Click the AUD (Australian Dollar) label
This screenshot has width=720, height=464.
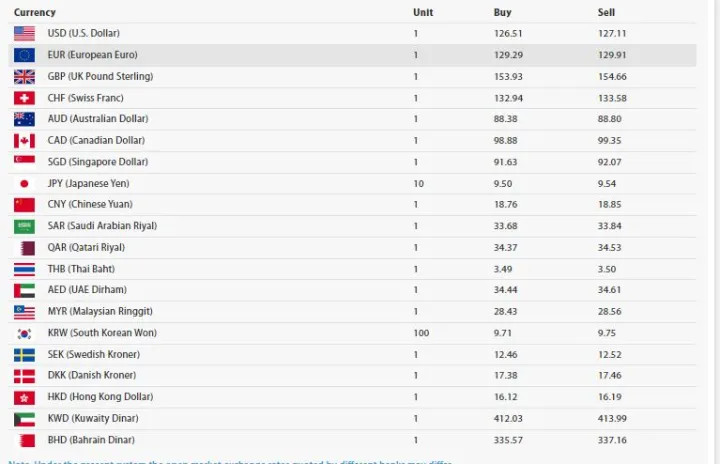(98, 119)
